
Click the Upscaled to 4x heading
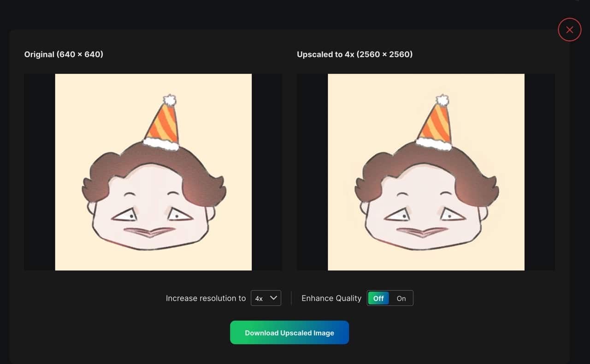click(x=354, y=54)
